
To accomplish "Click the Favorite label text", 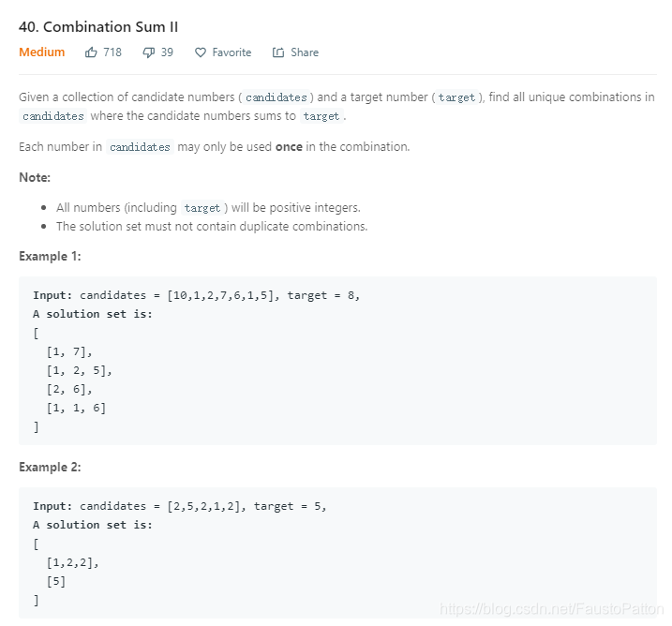I will pyautogui.click(x=231, y=52).
